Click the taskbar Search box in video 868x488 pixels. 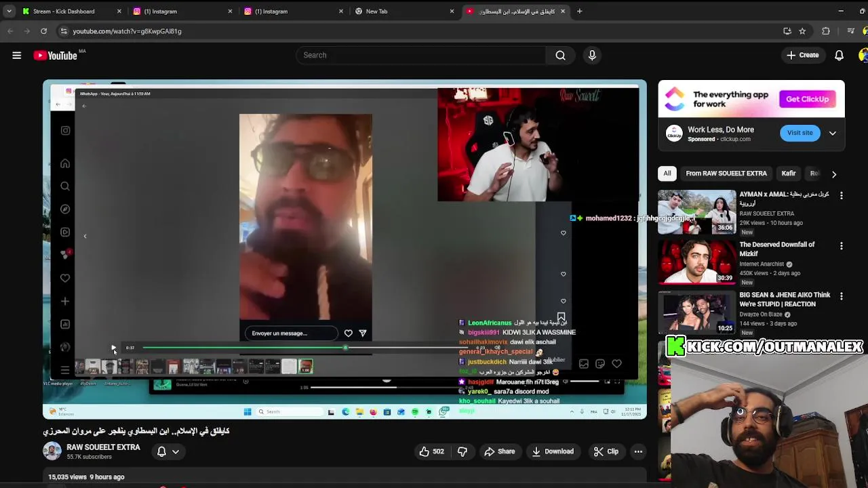pyautogui.click(x=290, y=411)
